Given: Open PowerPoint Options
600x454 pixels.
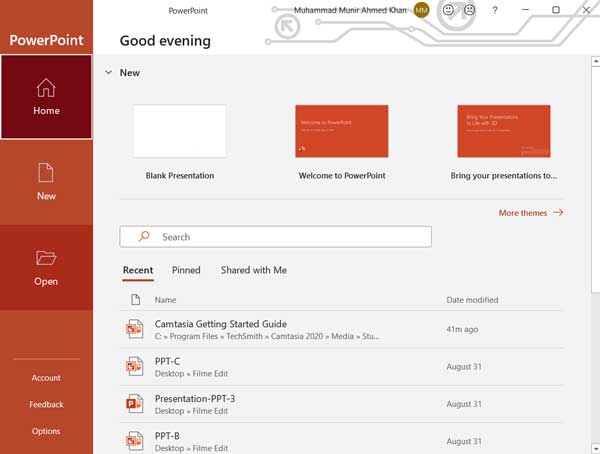Looking at the screenshot, I should point(46,431).
